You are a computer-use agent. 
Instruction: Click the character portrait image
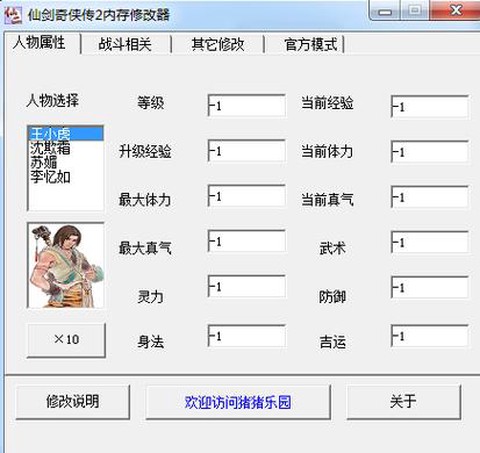tap(66, 266)
